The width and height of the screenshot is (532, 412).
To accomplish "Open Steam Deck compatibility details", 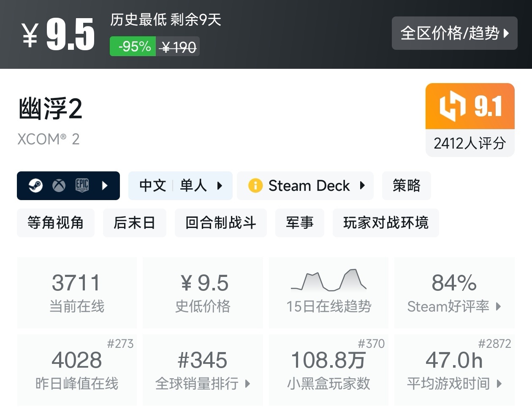I will [x=305, y=186].
